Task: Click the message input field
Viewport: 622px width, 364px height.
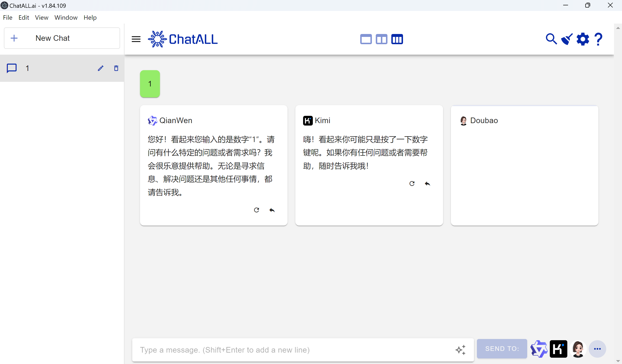Action: (x=296, y=350)
